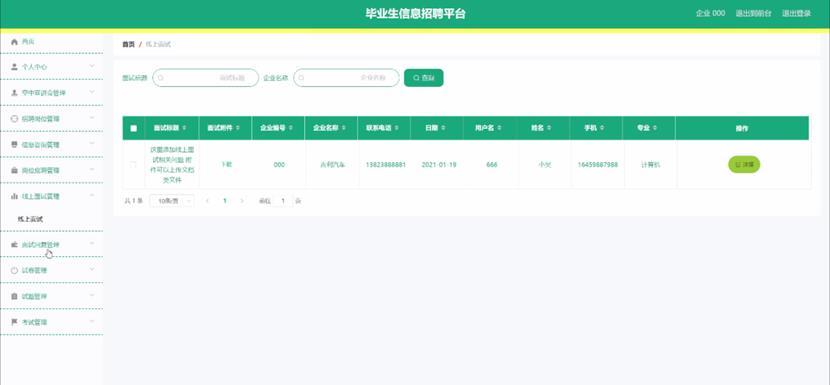Check the select-all checkbox in the table header
Screen dimensions: 830x385
coord(133,128)
